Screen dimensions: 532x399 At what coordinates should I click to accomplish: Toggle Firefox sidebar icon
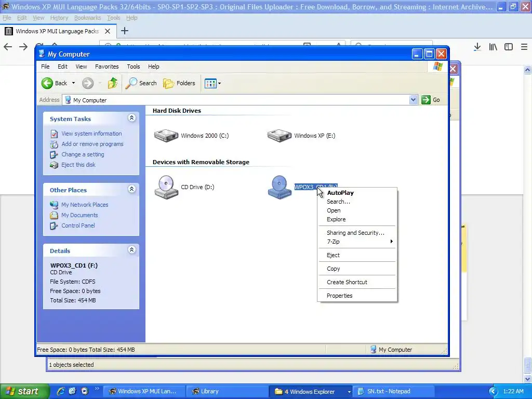[509, 47]
